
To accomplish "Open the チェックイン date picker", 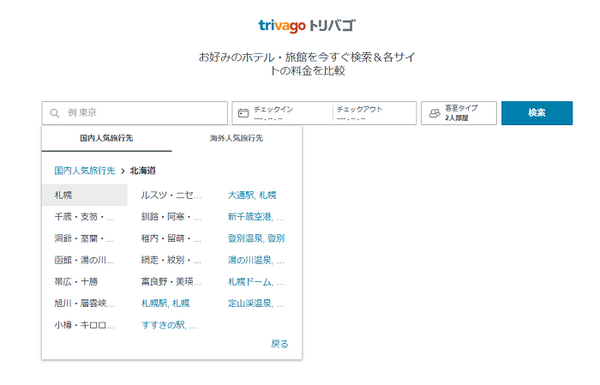I will pos(282,113).
